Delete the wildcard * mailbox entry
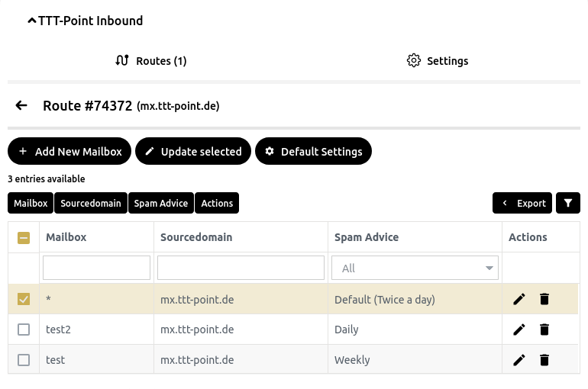588x389 pixels. pyautogui.click(x=544, y=299)
